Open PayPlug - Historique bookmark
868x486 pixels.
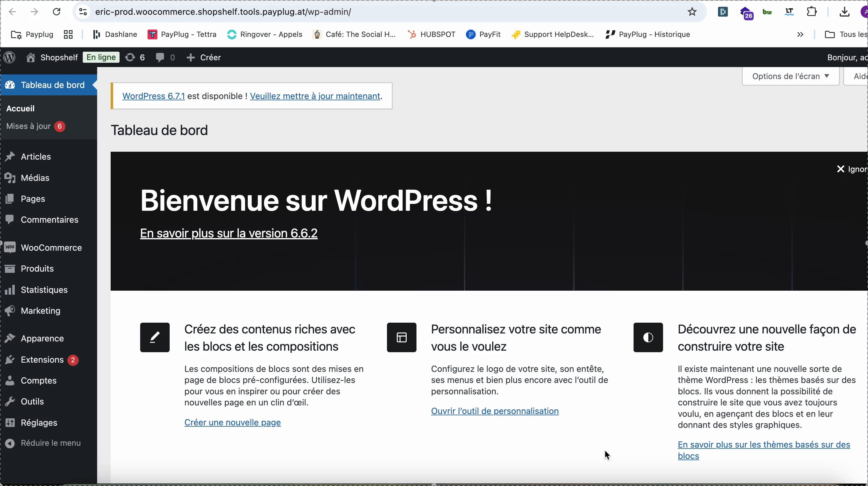point(648,34)
